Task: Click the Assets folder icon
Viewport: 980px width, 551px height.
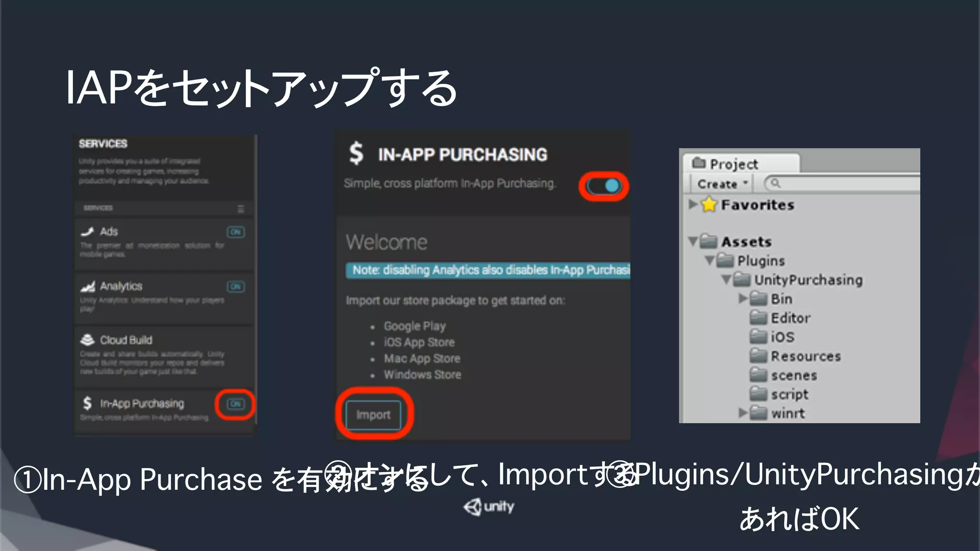Action: click(x=708, y=241)
